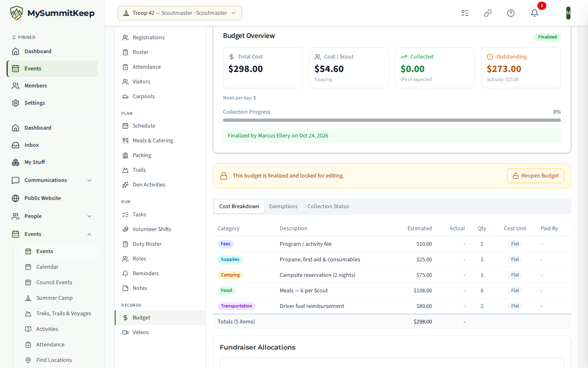
Task: Switch to the Exemptions tab
Action: tap(283, 206)
